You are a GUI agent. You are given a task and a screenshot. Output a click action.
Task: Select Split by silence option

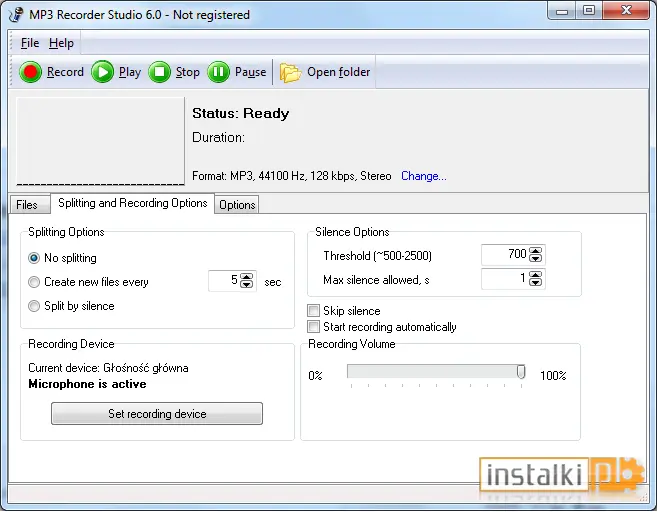point(34,306)
